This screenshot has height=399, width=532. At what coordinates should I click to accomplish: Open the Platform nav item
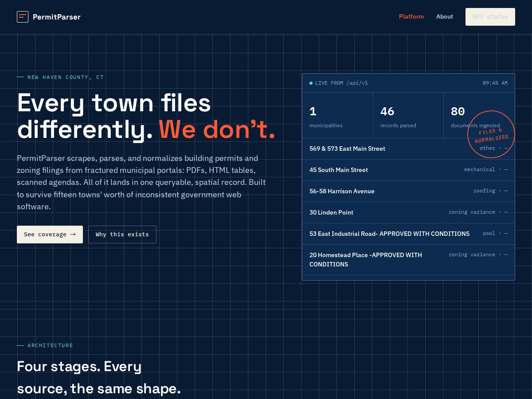[x=411, y=16]
